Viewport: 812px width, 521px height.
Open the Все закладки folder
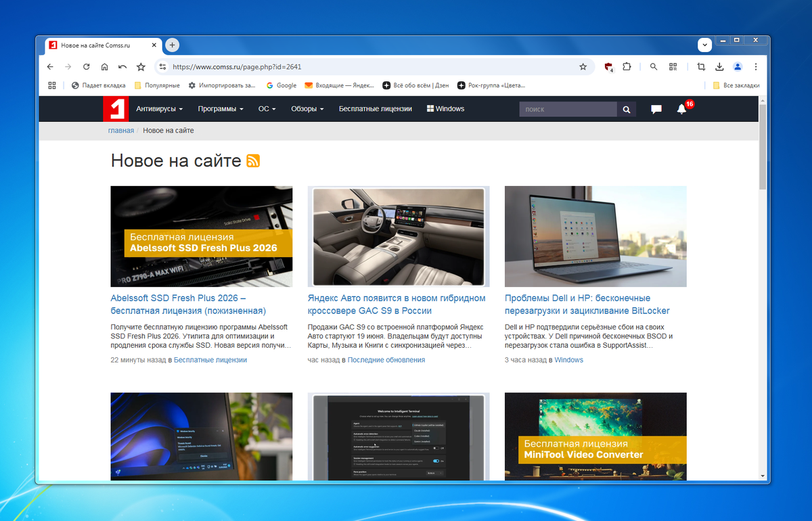click(736, 86)
